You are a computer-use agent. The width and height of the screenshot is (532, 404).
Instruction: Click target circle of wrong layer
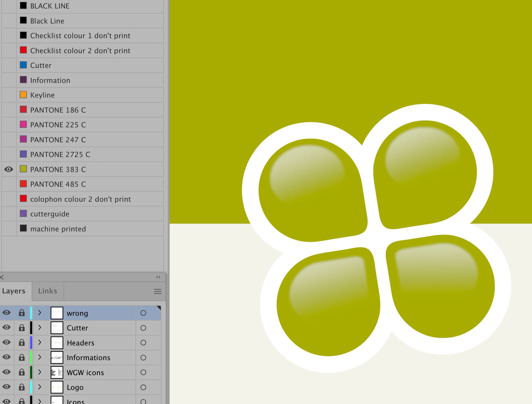click(x=143, y=313)
